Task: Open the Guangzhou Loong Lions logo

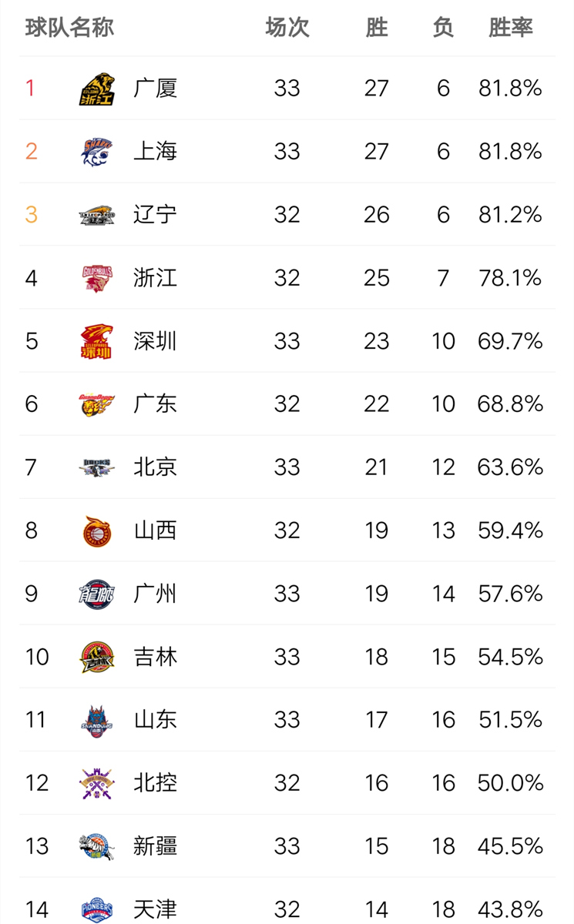Action: (x=98, y=594)
